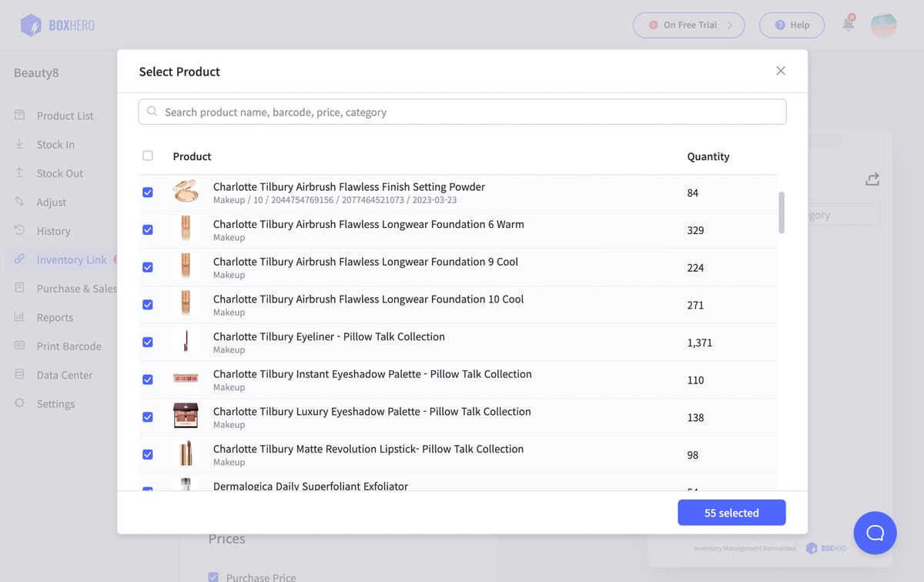Screen dimensions: 924x582
Task: Uncheck Longwear Foundation 10 Cool
Action: (x=148, y=305)
